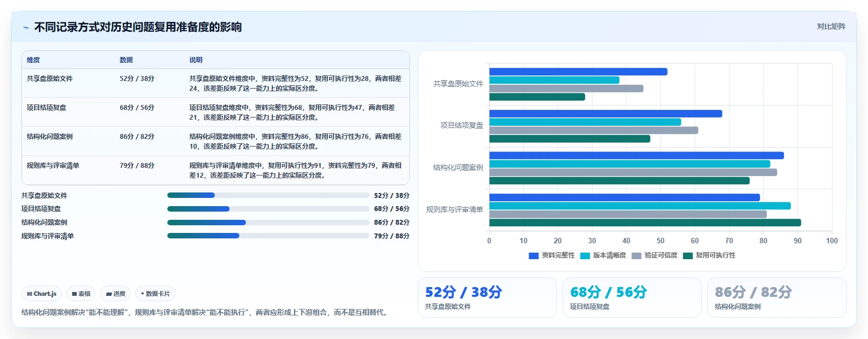Click the dark green bar for 项目结项复盘

(570, 139)
